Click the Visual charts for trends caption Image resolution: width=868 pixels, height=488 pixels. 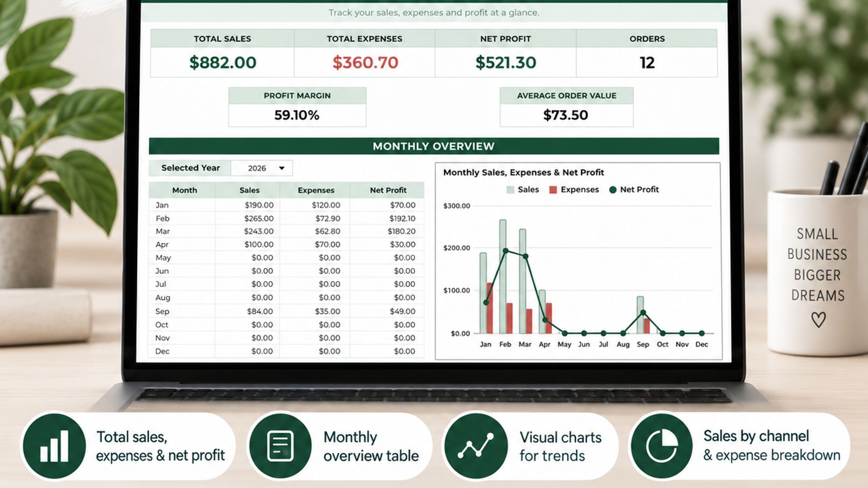560,447
